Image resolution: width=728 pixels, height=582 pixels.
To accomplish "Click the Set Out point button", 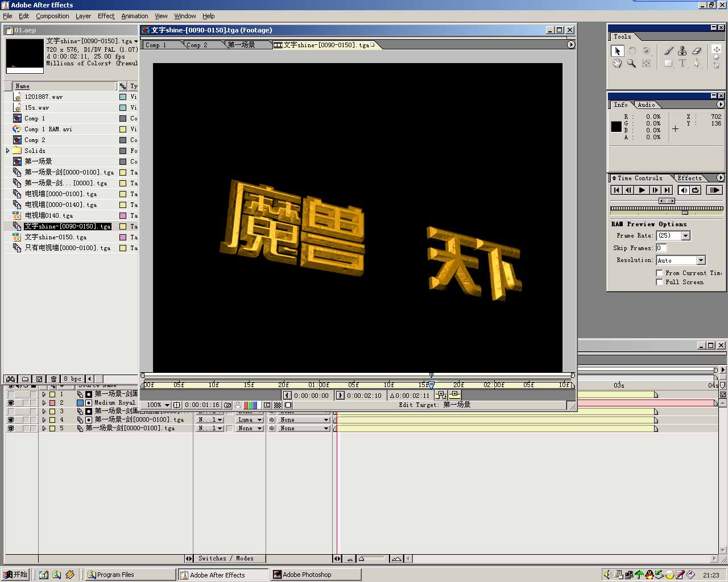I will coord(340,396).
